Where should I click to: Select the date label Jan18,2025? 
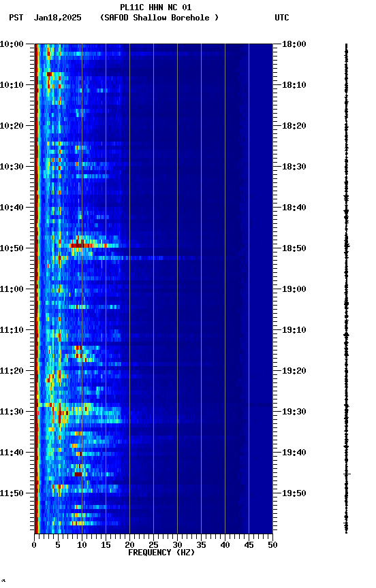tap(57, 18)
